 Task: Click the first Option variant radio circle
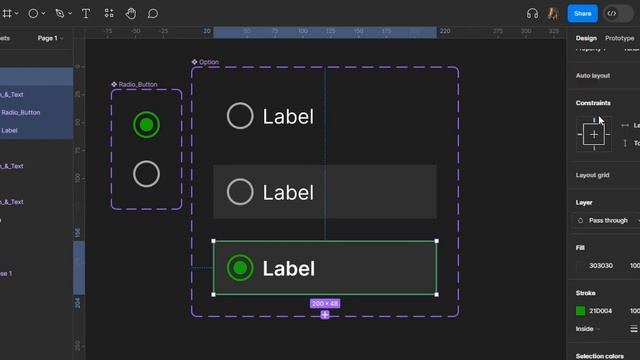point(240,116)
